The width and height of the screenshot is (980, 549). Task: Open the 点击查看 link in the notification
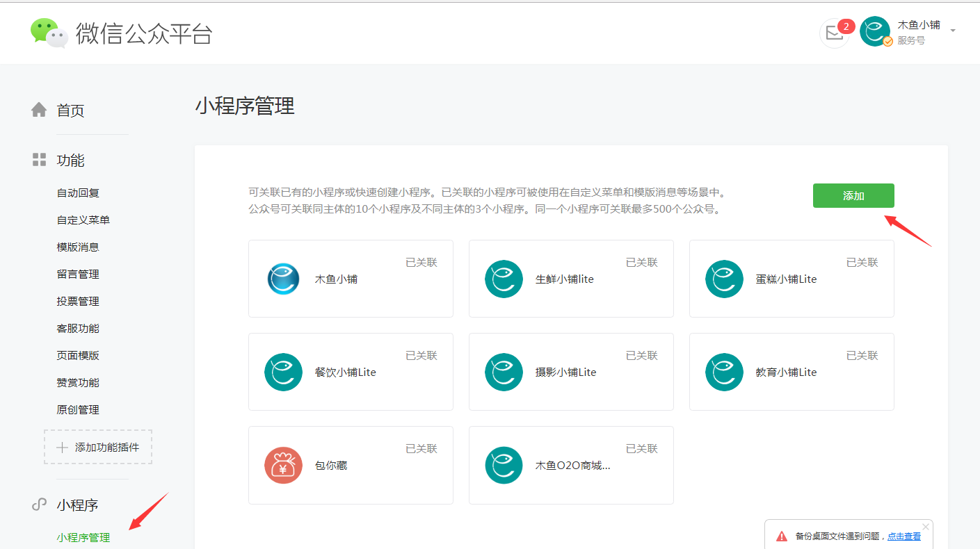(903, 535)
